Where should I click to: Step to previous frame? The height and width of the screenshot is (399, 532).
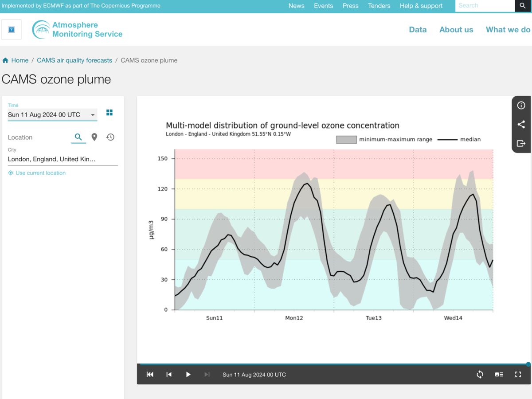pyautogui.click(x=169, y=375)
